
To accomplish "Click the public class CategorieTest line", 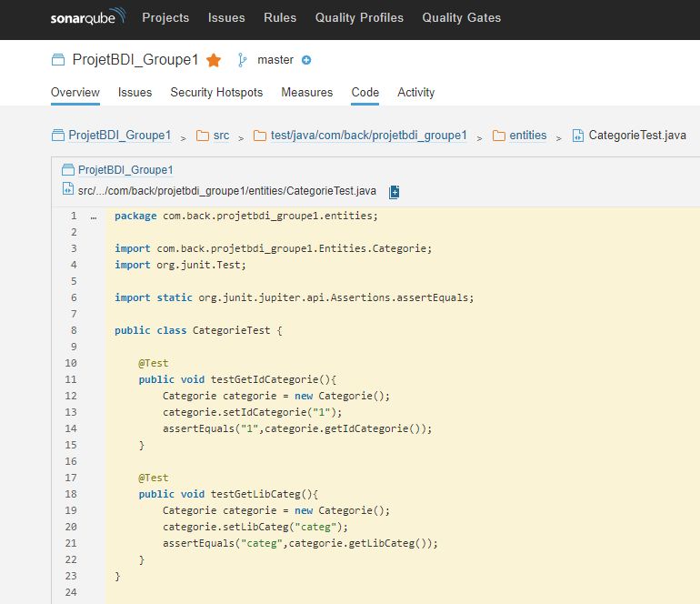I will tap(199, 330).
